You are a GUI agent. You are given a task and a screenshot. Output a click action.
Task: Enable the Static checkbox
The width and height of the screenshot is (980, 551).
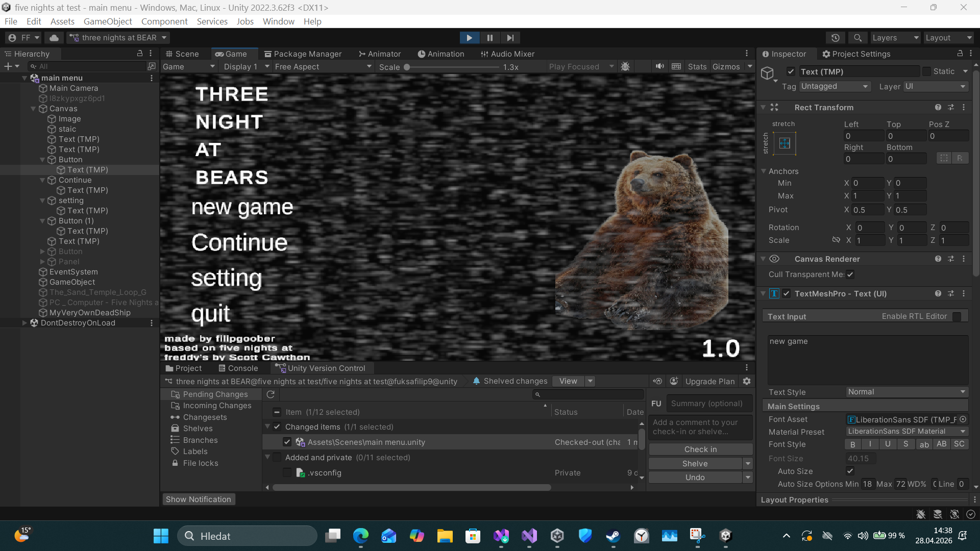(926, 71)
